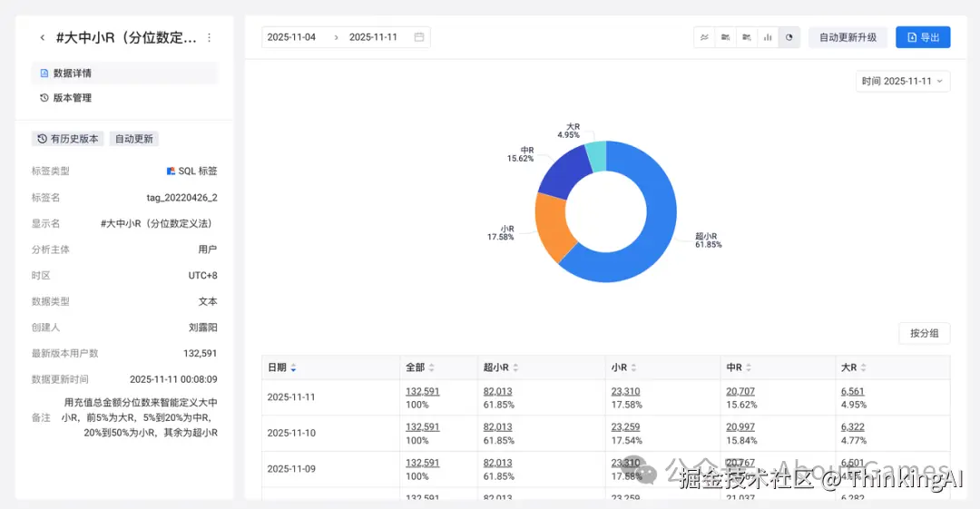Click the SQL 标签 tag type value
This screenshot has height=509, width=980.
191,171
